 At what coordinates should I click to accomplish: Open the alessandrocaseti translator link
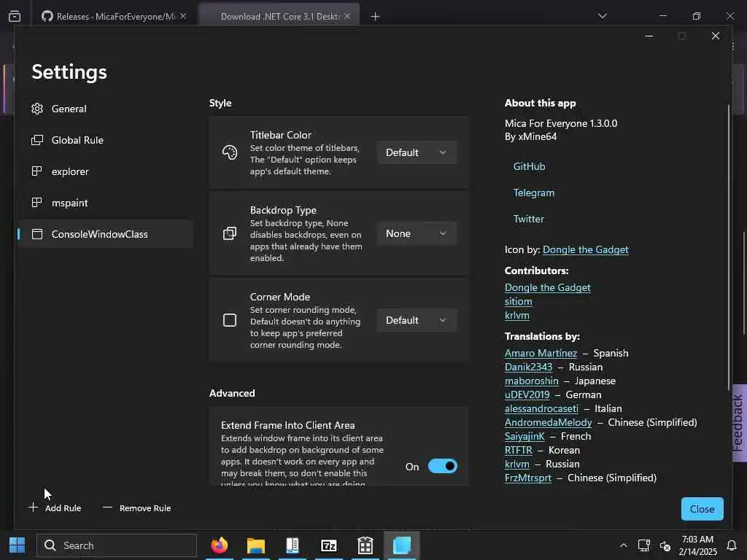[541, 408]
